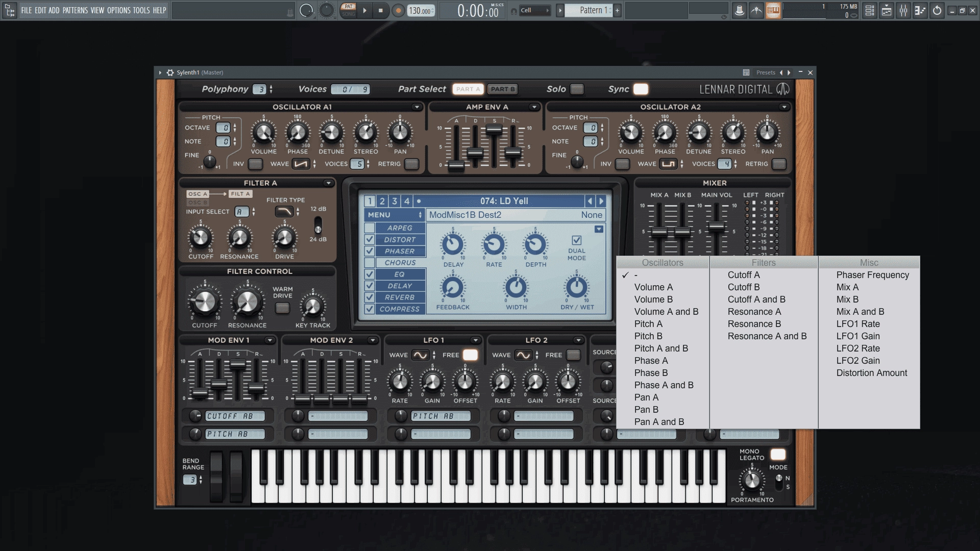Viewport: 980px width, 551px height.
Task: Arm recording with the record button
Action: click(398, 10)
